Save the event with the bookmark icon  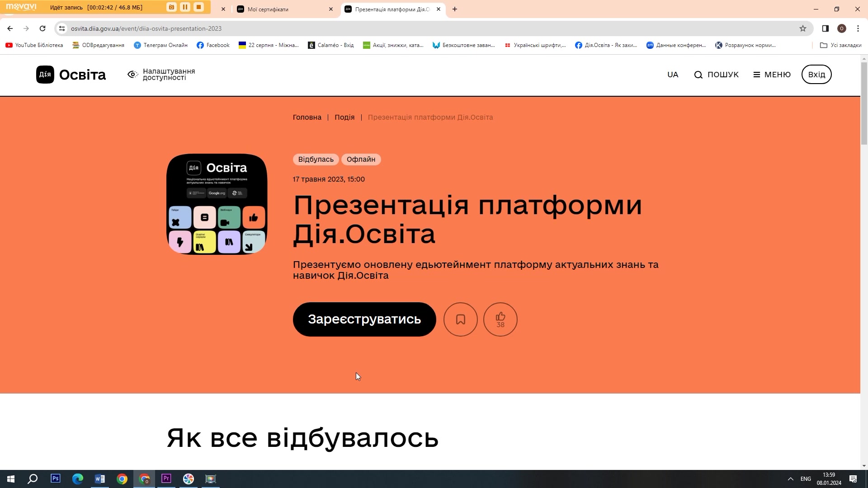(x=461, y=319)
